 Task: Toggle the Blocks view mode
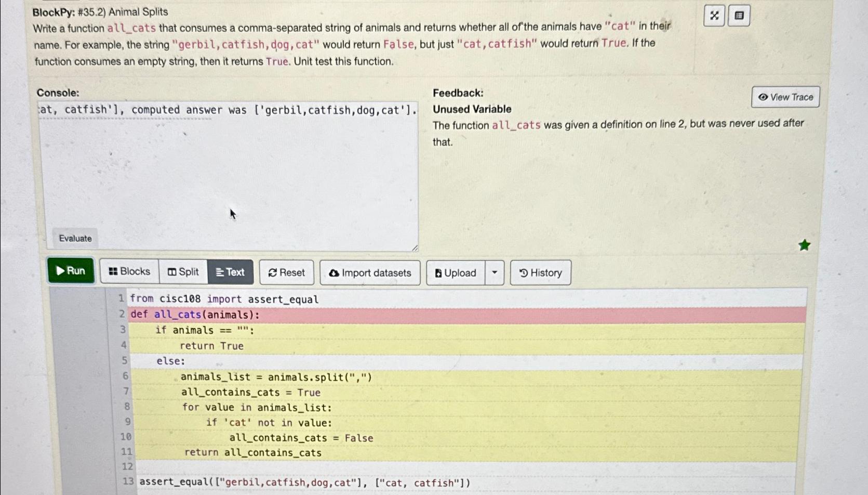(x=128, y=271)
